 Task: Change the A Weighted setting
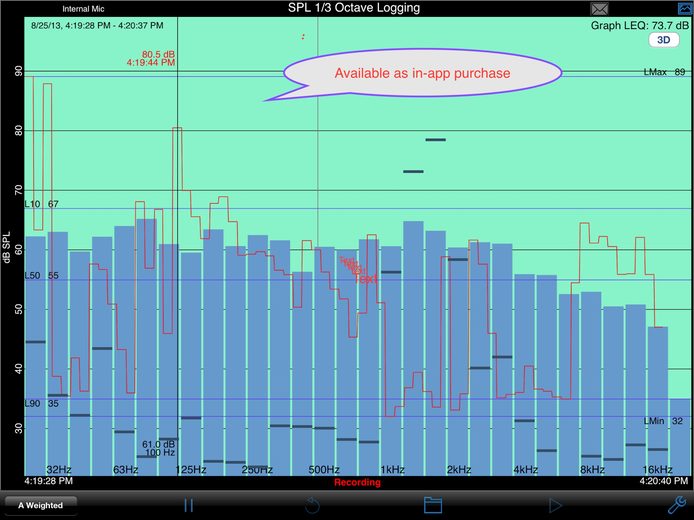41,505
